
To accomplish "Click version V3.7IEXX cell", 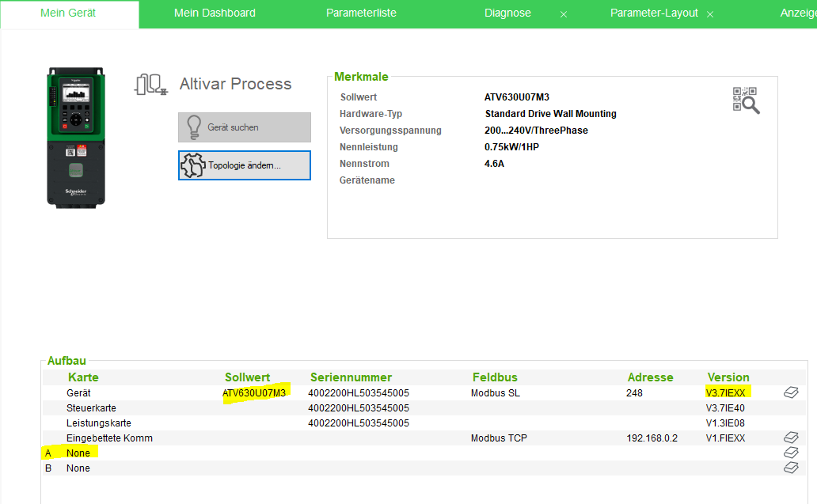I will [726, 393].
